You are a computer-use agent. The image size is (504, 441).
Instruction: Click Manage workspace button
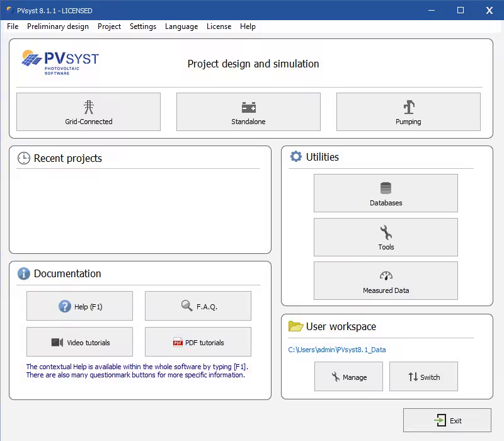348,377
